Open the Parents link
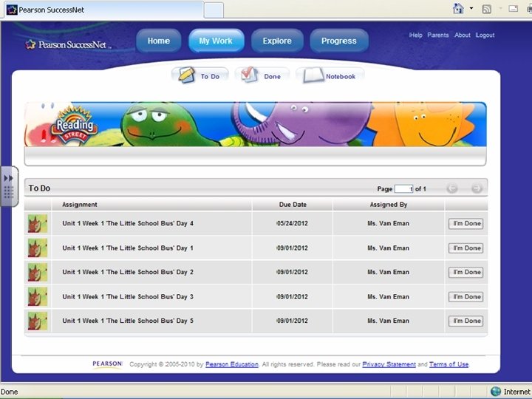Viewport: 532px width, 399px height. [438, 35]
